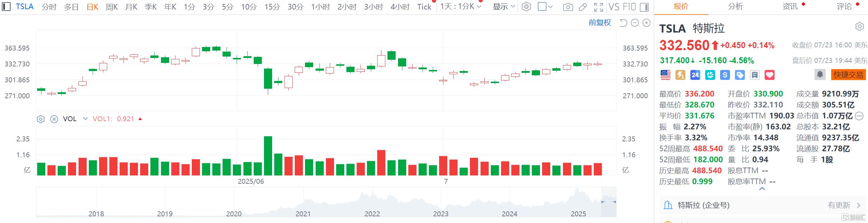
Task: Select 年K yearly candlestick tab
Action: click(170, 7)
